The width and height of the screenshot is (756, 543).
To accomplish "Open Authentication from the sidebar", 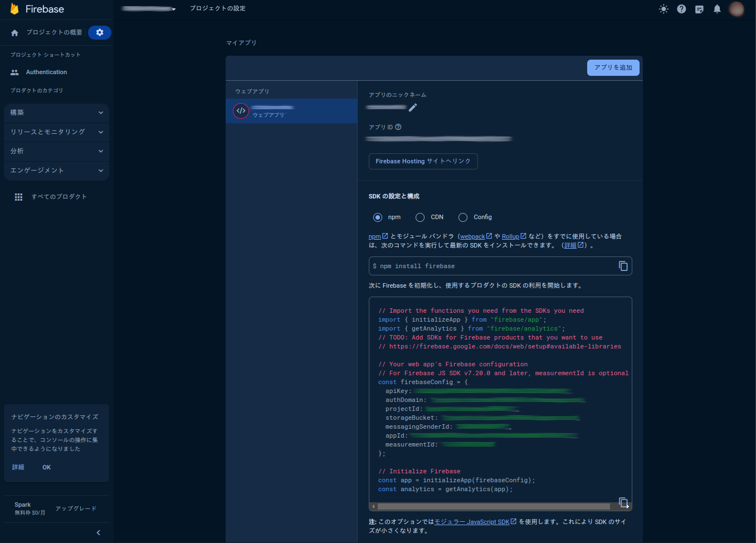I will tap(46, 72).
